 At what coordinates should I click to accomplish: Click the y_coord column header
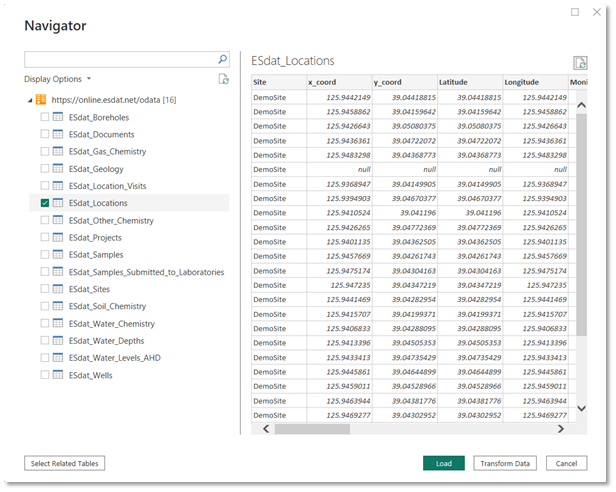click(405, 82)
